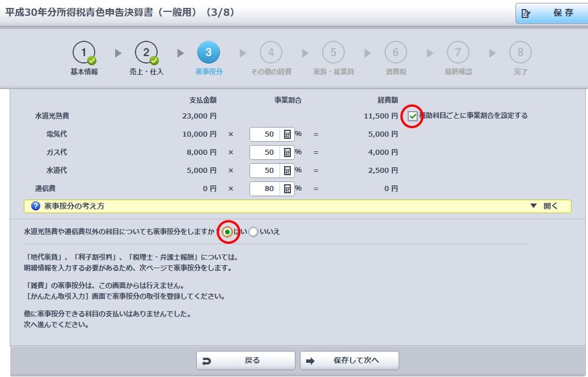Select the いいえ radio button
588x377 pixels.
(x=253, y=232)
